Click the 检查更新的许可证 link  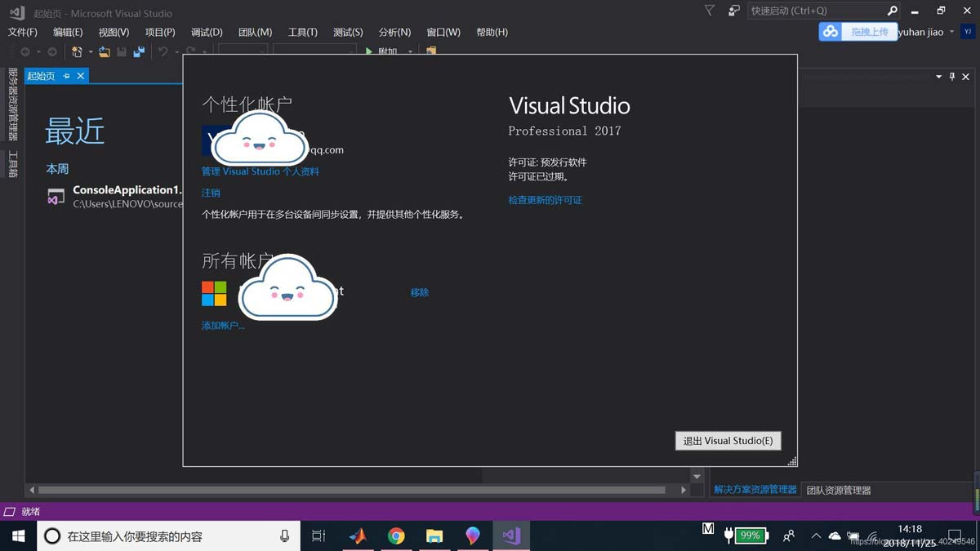pos(545,200)
